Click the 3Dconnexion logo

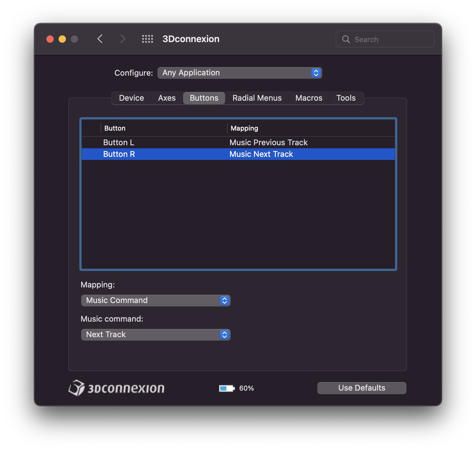(x=116, y=388)
